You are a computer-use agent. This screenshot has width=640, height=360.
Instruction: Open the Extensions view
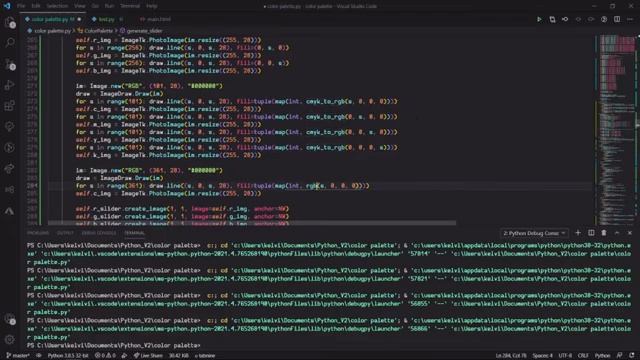pyautogui.click(x=10, y=106)
